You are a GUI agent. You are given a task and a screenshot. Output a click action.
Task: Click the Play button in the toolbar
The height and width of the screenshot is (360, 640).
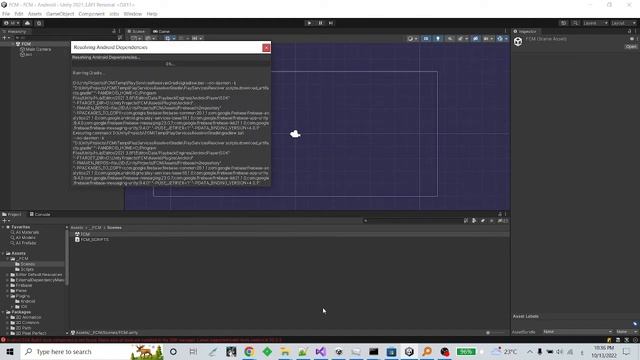click(309, 23)
